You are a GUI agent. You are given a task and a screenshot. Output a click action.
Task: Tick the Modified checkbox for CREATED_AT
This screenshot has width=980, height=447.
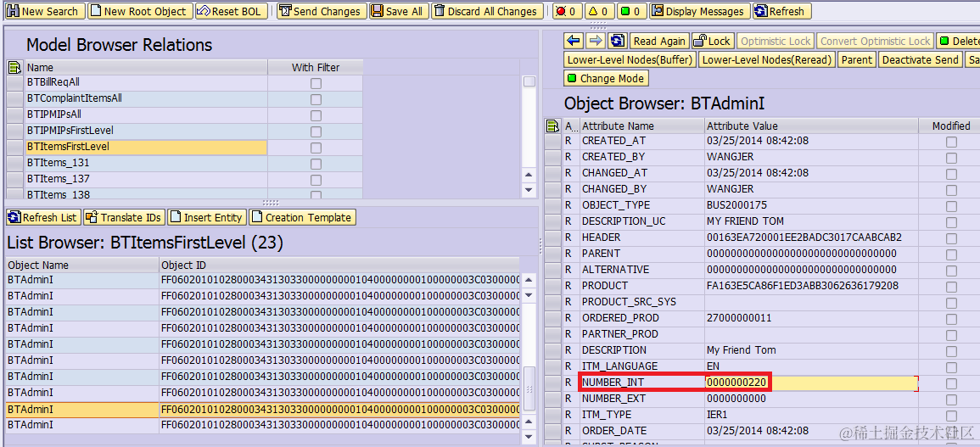coord(950,142)
